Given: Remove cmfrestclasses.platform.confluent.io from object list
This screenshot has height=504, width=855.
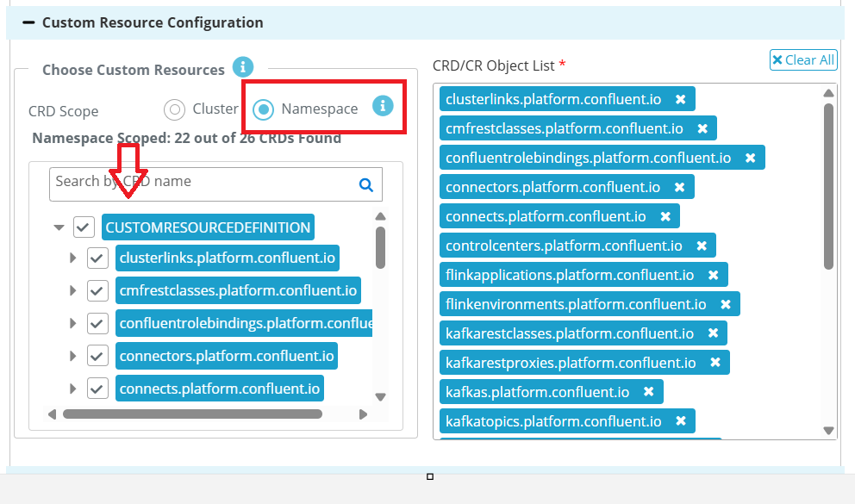Looking at the screenshot, I should click(x=702, y=128).
